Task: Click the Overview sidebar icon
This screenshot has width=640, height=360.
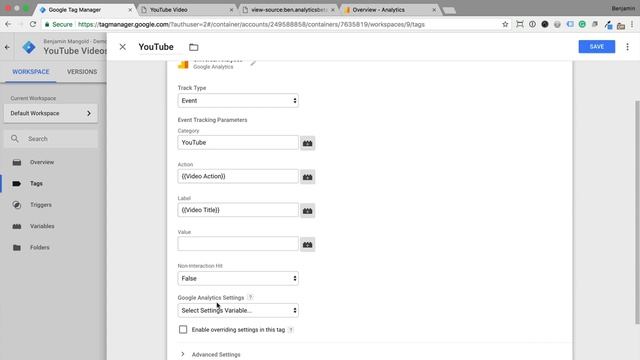Action: tap(17, 162)
